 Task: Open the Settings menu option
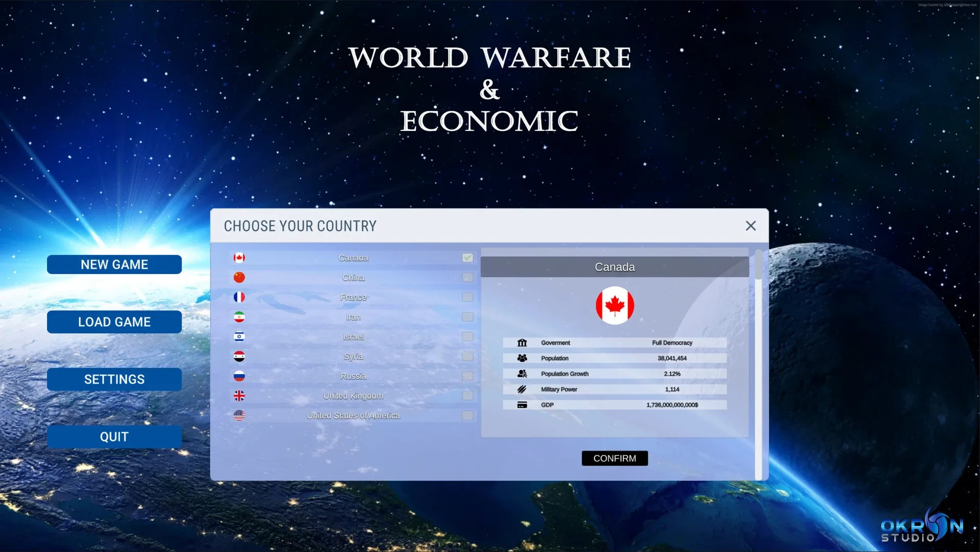pyautogui.click(x=114, y=379)
